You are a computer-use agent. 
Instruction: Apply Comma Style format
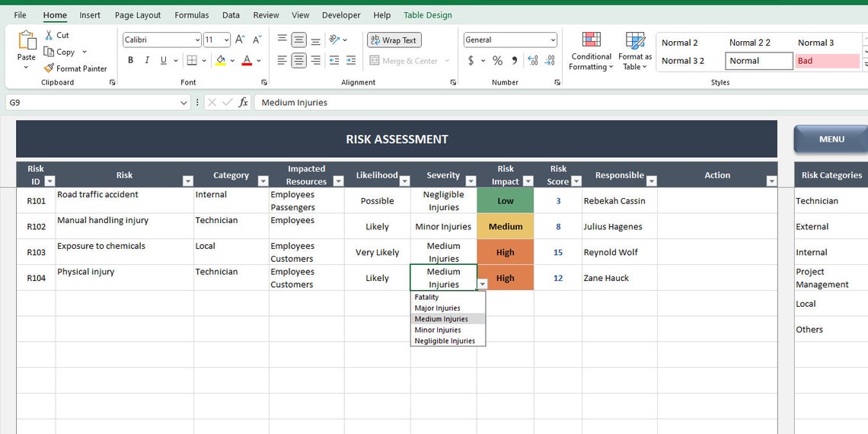click(514, 60)
